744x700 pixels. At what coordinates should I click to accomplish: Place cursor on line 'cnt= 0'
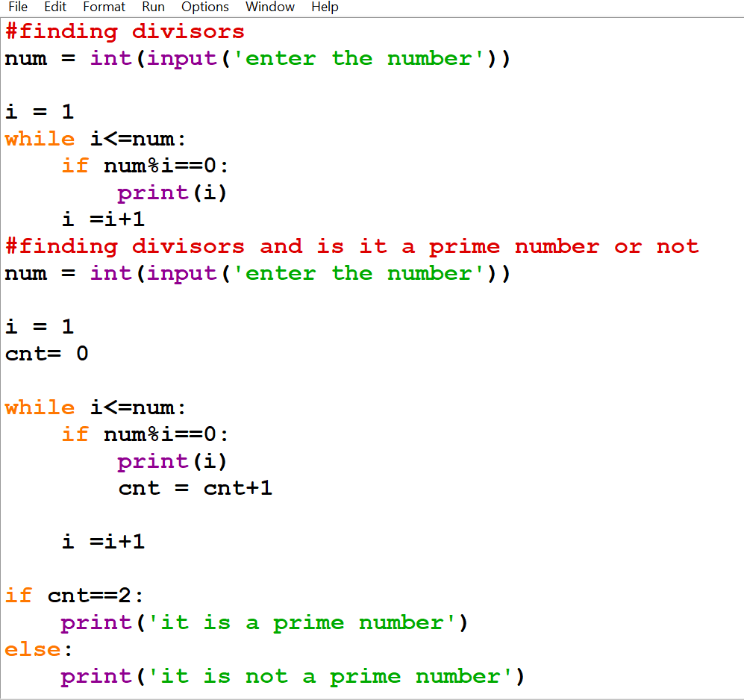[46, 354]
